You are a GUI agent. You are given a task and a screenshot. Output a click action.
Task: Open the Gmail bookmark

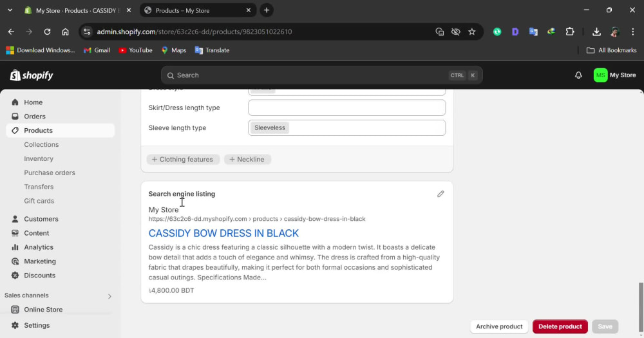(x=97, y=50)
